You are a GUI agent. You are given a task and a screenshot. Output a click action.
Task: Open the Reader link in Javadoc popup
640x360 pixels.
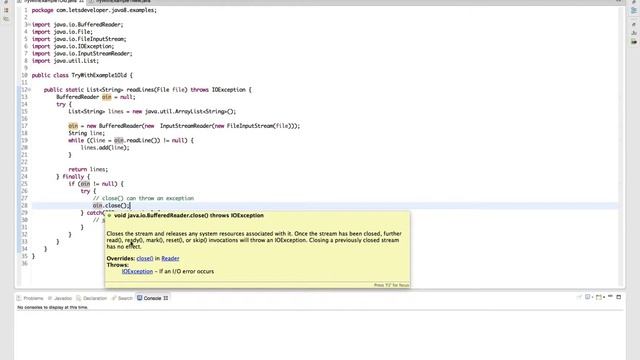click(x=170, y=258)
